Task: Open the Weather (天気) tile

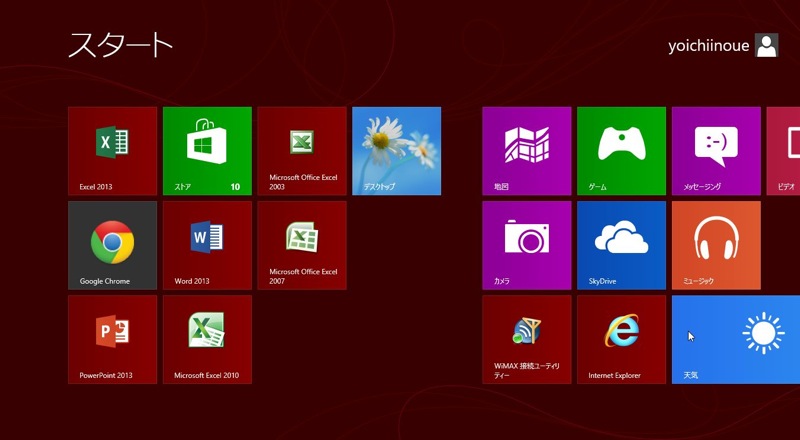Action: tap(736, 339)
